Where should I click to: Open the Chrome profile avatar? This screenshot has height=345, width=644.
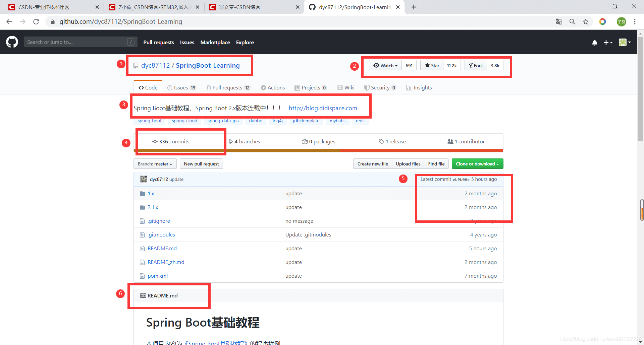[622, 22]
